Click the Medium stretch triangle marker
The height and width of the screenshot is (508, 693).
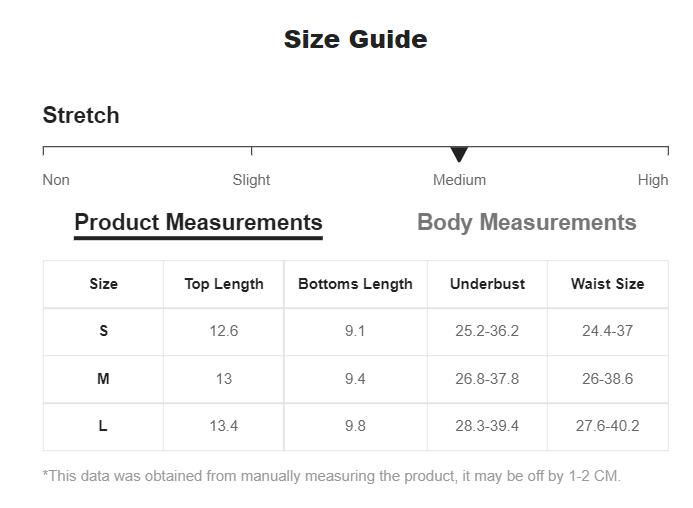coord(459,154)
